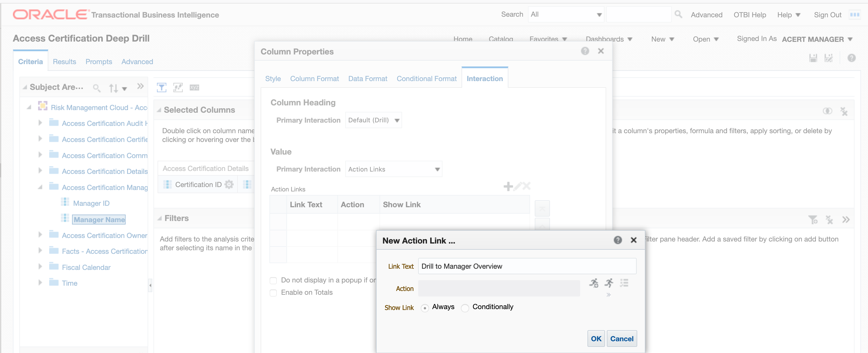Check the Enable on Totals box
Screen dimensions: 868x353
click(x=273, y=293)
